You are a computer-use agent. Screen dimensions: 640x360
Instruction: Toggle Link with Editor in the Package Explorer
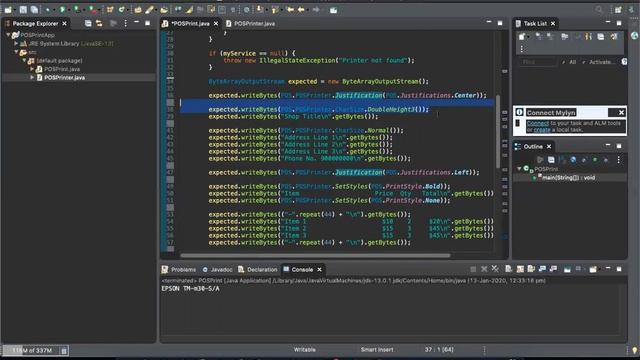coord(99,23)
